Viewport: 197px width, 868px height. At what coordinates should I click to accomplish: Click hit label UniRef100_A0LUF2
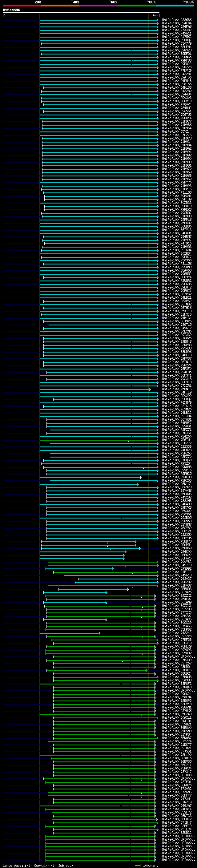[x=177, y=819]
